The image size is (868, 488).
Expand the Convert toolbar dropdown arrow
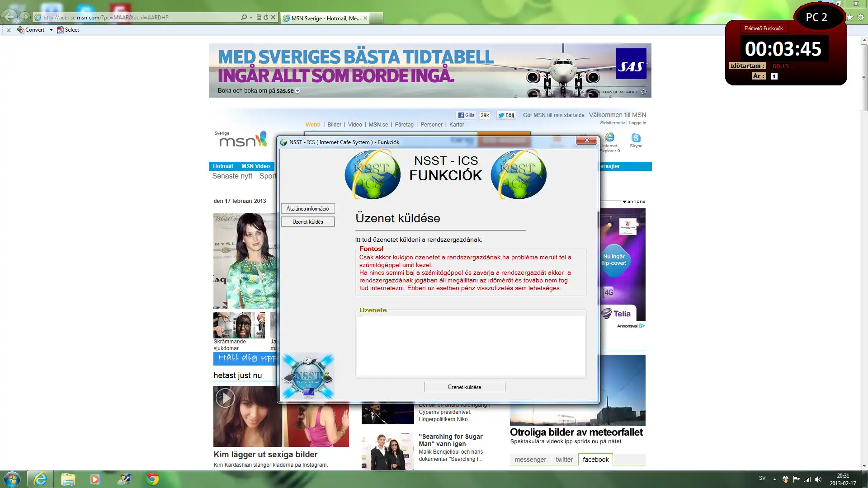51,30
